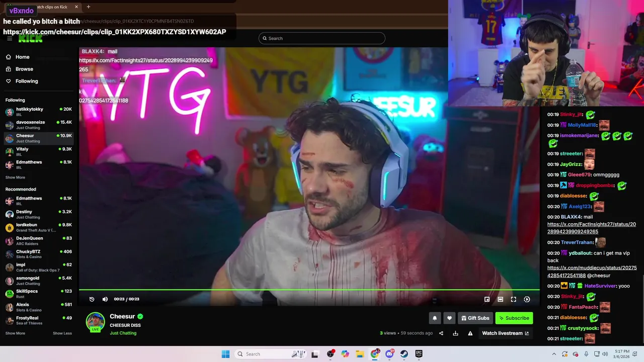Share the clip with the share icon
The image size is (644, 362).
[441, 333]
